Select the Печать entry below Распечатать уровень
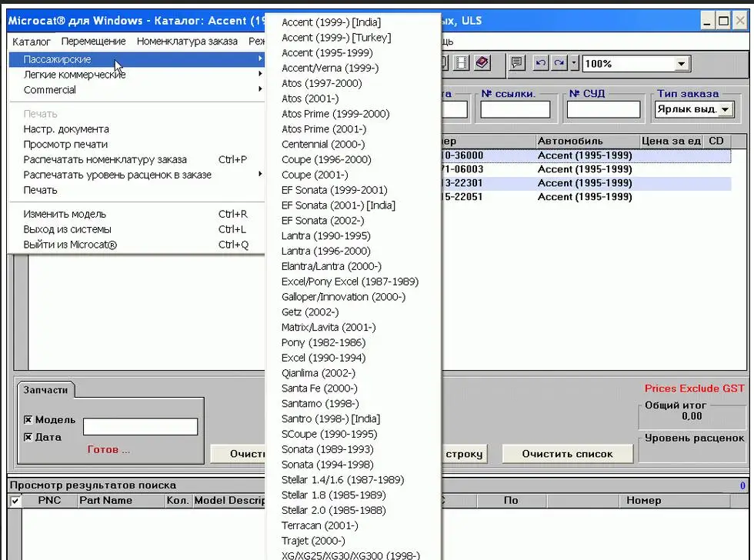 pyautogui.click(x=137, y=190)
